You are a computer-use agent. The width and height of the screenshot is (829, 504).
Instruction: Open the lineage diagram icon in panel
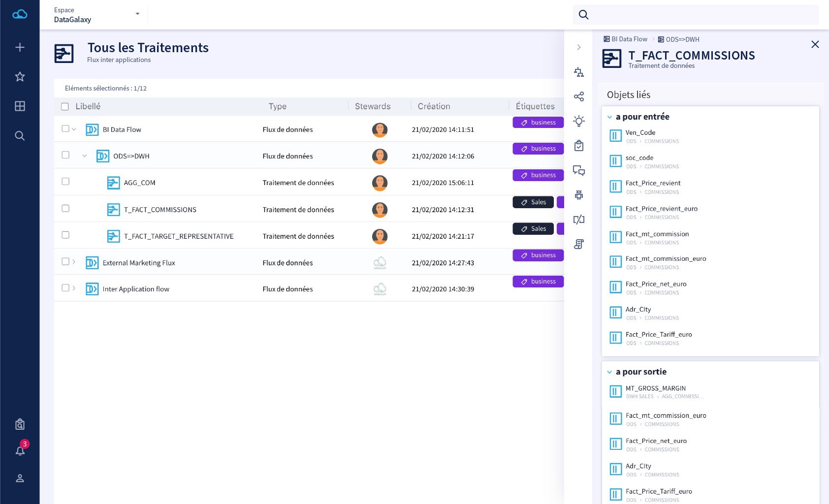click(579, 72)
